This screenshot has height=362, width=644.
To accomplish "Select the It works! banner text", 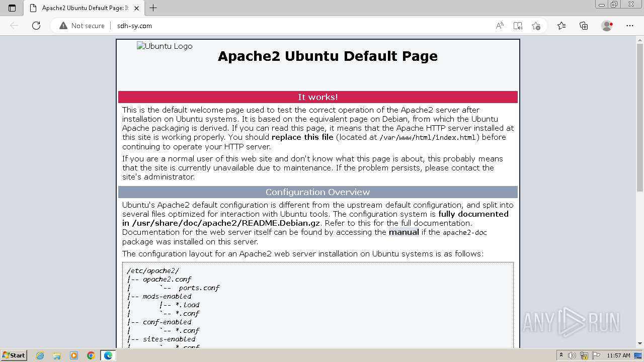I will 318,97.
